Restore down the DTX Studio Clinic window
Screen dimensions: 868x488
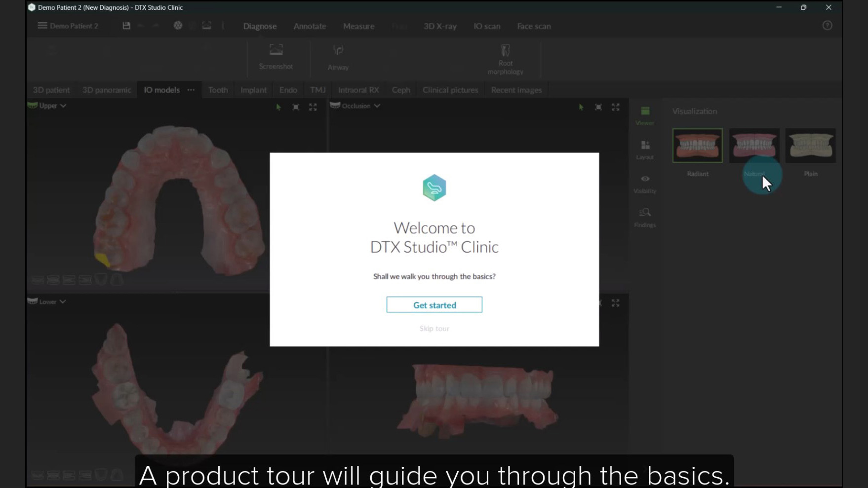(803, 7)
